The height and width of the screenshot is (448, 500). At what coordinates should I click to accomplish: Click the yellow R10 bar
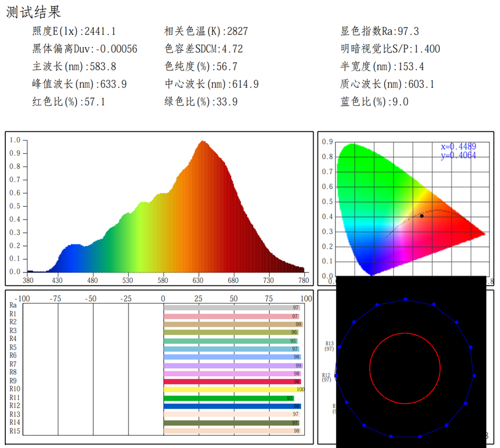[234, 389]
